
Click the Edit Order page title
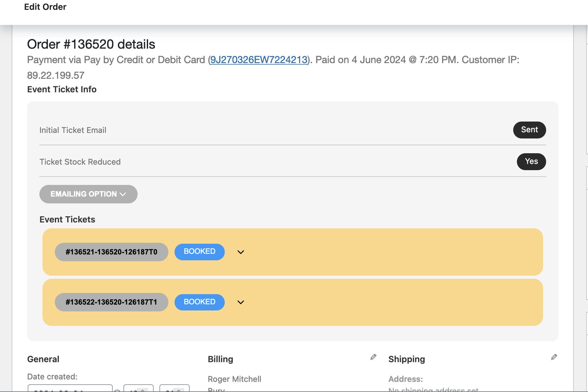tap(45, 7)
